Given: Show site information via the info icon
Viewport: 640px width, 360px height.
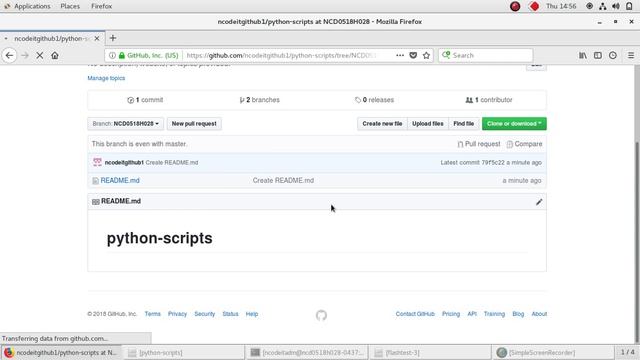Looking at the screenshot, I should tap(112, 56).
